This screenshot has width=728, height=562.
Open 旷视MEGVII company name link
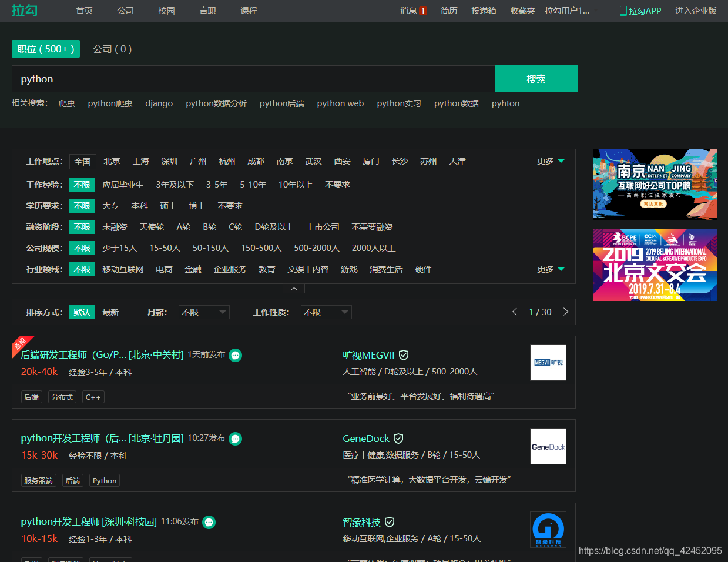pyautogui.click(x=368, y=355)
